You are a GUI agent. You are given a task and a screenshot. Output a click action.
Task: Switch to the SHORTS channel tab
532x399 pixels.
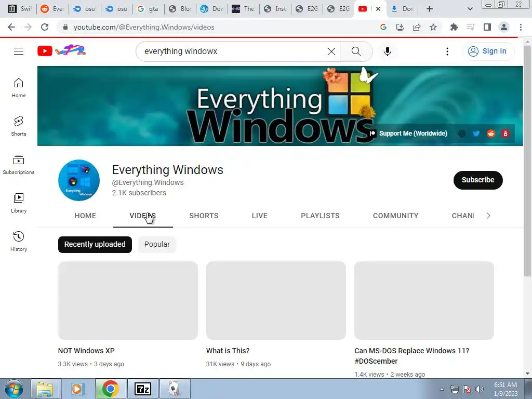click(x=204, y=216)
